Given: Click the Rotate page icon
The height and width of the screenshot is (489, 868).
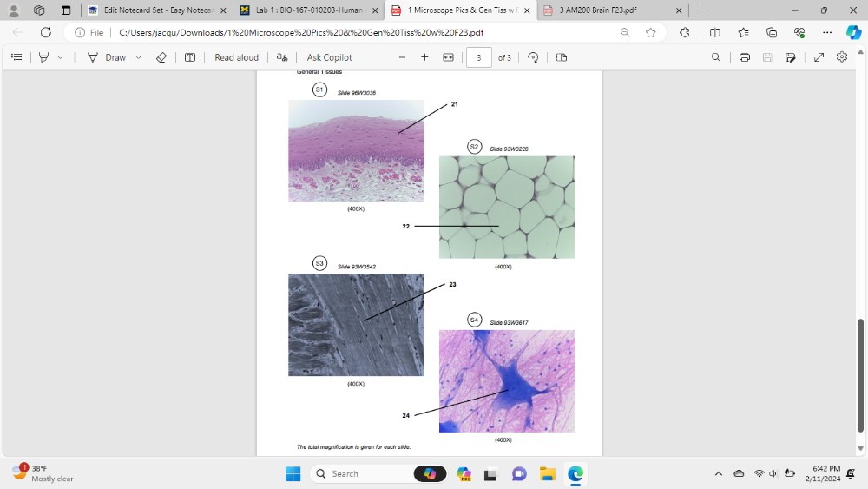Looking at the screenshot, I should tap(533, 57).
